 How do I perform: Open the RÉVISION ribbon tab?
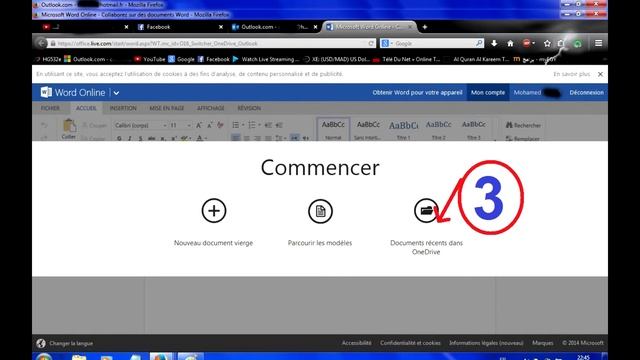click(x=249, y=108)
